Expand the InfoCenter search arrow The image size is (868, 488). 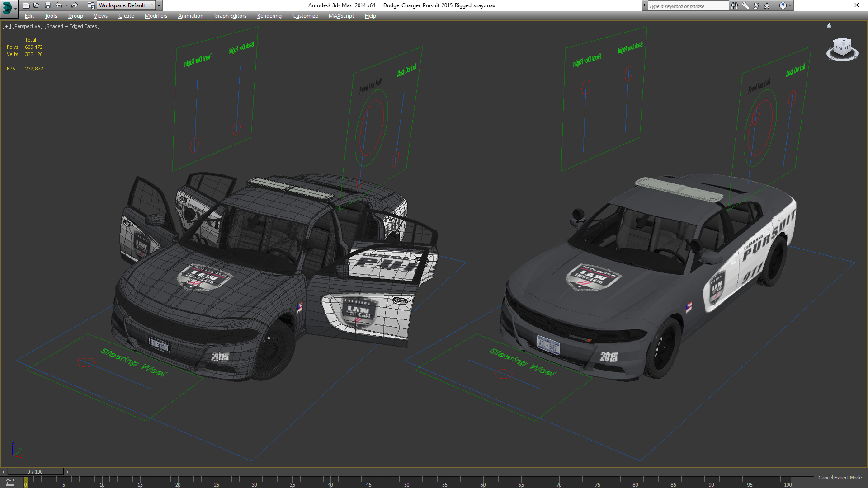(645, 5)
